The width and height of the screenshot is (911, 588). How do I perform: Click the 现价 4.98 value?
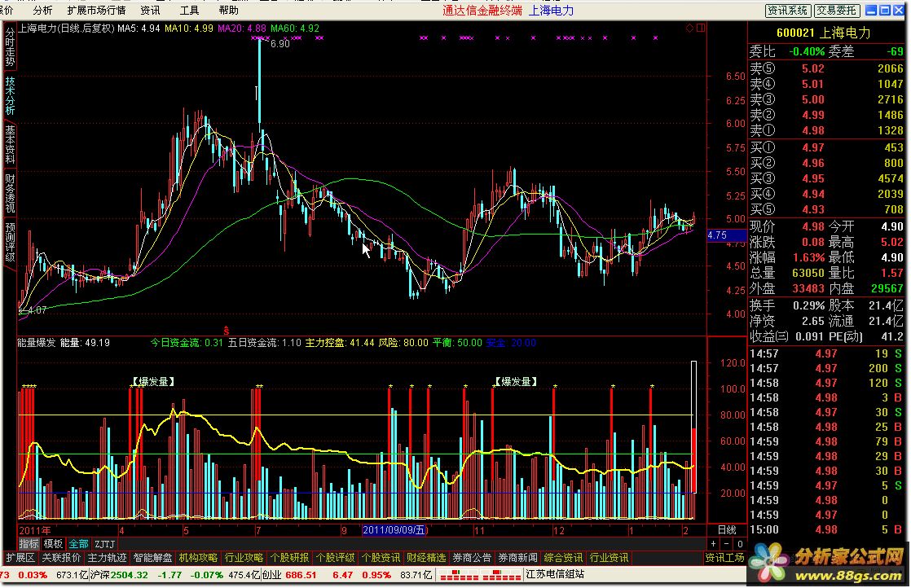(813, 227)
